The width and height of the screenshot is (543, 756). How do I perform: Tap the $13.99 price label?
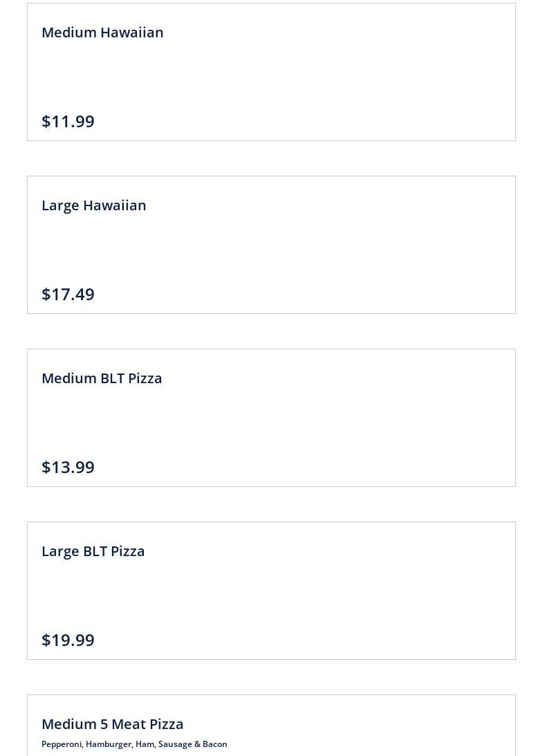pos(68,467)
